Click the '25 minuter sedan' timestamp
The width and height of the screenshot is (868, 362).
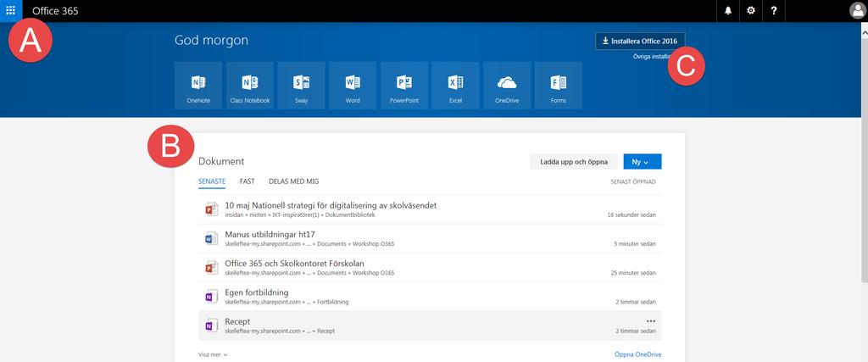(x=634, y=273)
